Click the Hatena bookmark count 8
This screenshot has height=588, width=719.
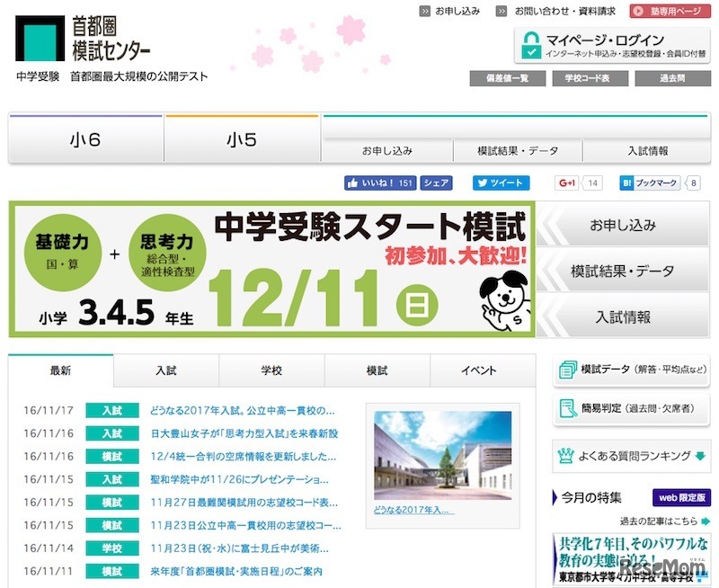tap(693, 183)
